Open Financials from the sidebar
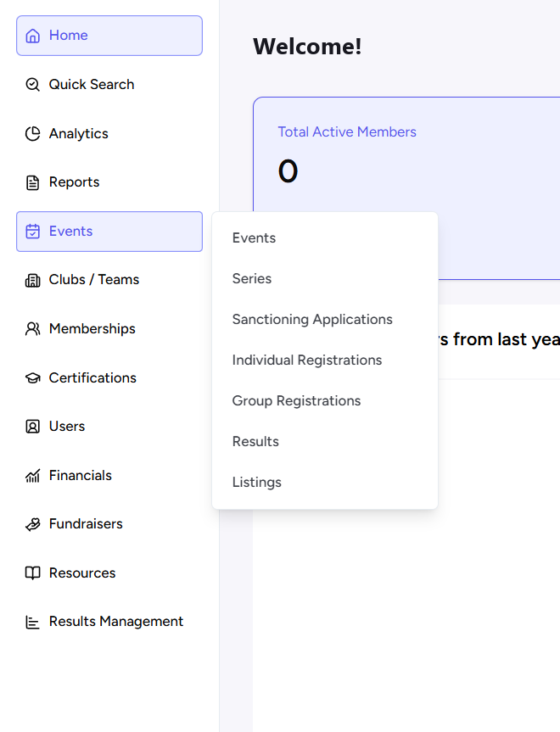 (x=109, y=475)
